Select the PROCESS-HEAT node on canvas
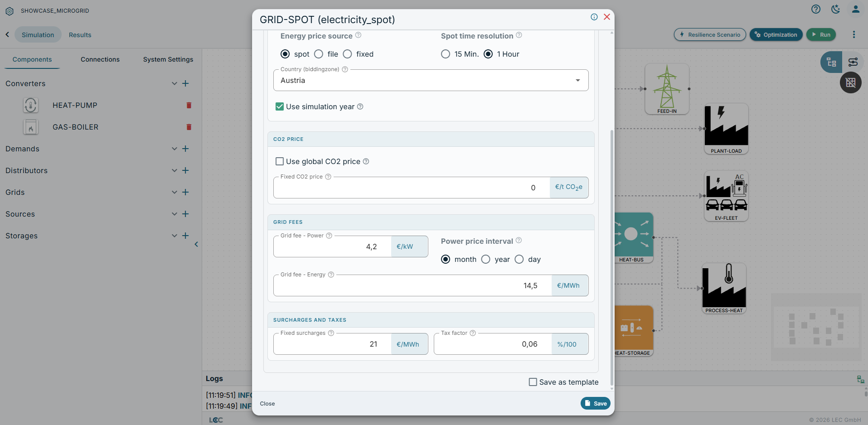The image size is (868, 425). [724, 288]
